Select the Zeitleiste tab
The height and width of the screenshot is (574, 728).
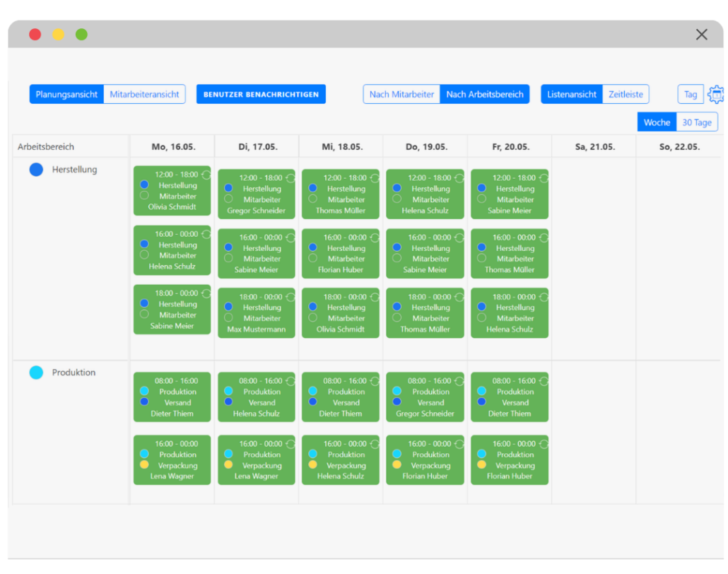(626, 94)
